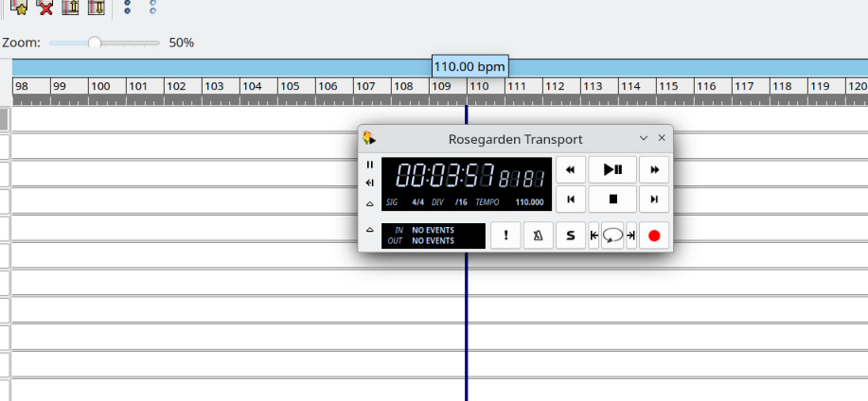Click the 50% zoom value label
The height and width of the screenshot is (401, 868).
[x=181, y=43]
